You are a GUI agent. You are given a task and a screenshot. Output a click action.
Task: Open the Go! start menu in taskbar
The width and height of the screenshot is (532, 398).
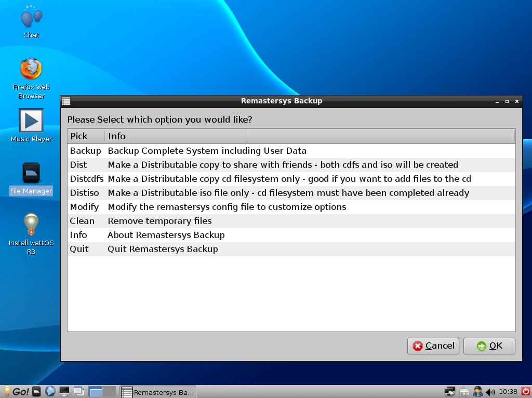pyautogui.click(x=16, y=392)
